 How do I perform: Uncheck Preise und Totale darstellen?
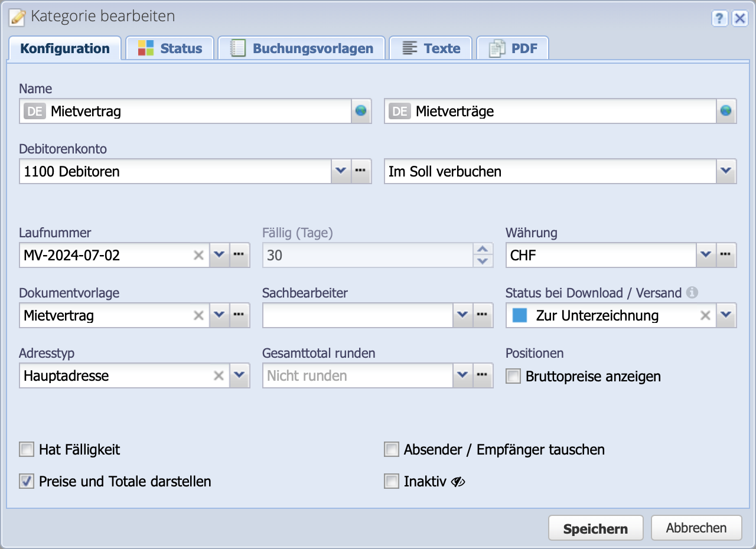pos(26,481)
